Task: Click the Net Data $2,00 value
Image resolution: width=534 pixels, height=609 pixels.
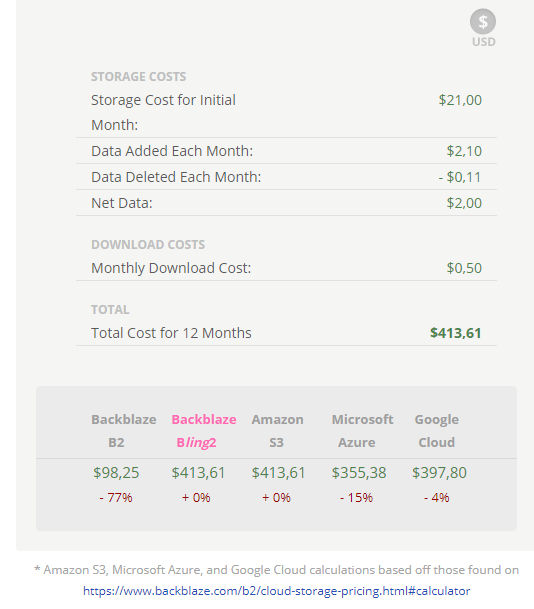Action: click(x=464, y=203)
